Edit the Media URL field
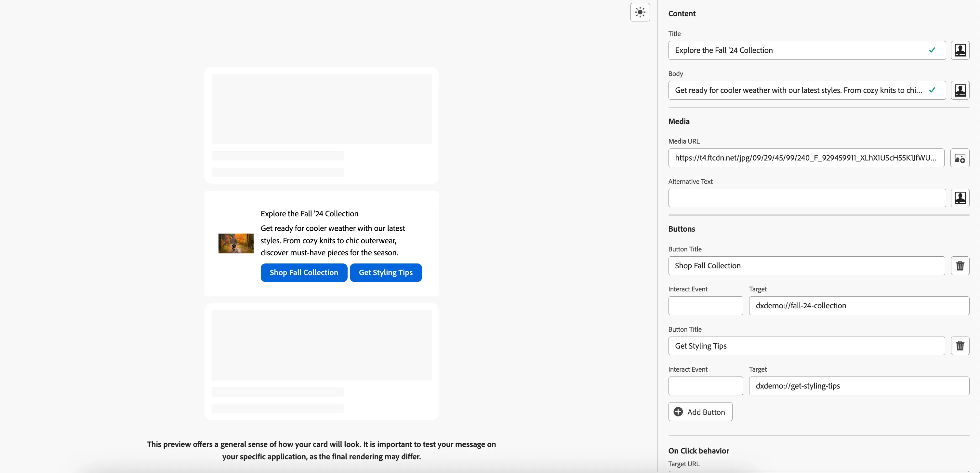 [x=806, y=158]
